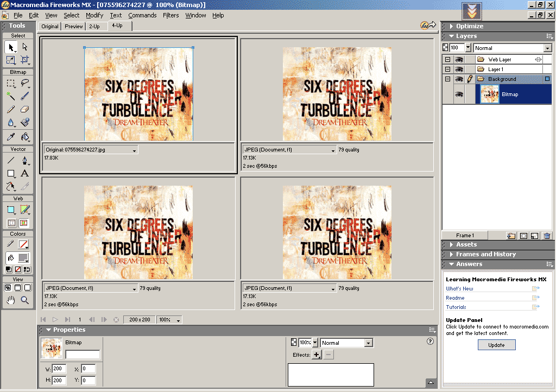Pick the Text tool
Viewport: 556px width, 392px height.
(x=24, y=174)
